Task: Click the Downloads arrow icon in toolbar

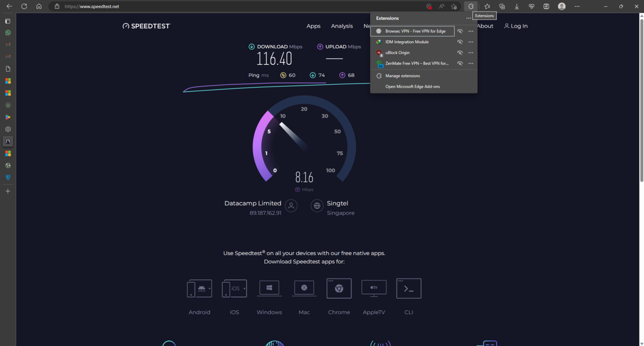Action: tap(517, 7)
